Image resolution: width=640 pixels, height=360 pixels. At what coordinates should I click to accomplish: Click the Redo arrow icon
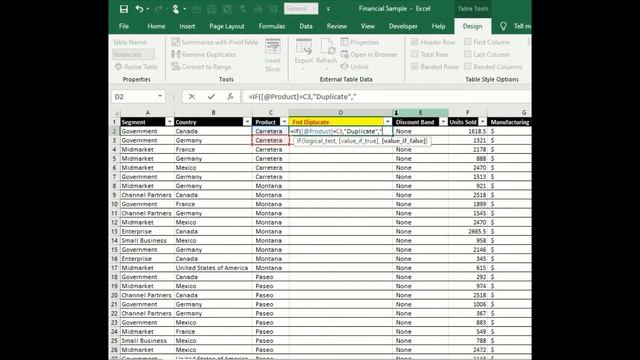point(158,9)
